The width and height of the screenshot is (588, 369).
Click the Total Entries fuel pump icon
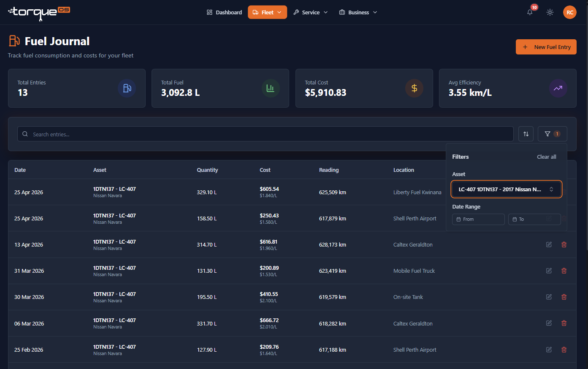pos(127,88)
